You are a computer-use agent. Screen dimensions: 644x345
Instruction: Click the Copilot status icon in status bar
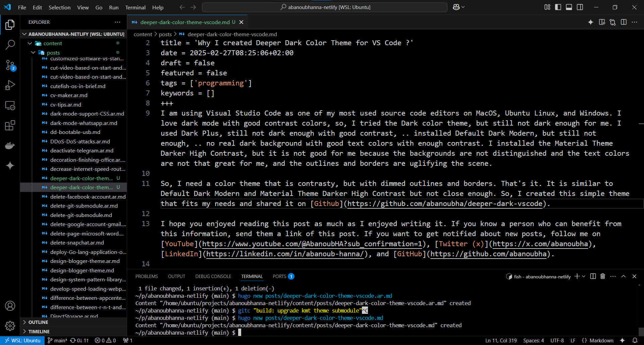622,340
